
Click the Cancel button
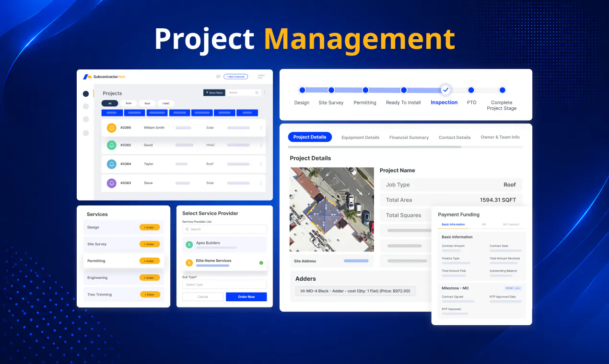(x=203, y=297)
